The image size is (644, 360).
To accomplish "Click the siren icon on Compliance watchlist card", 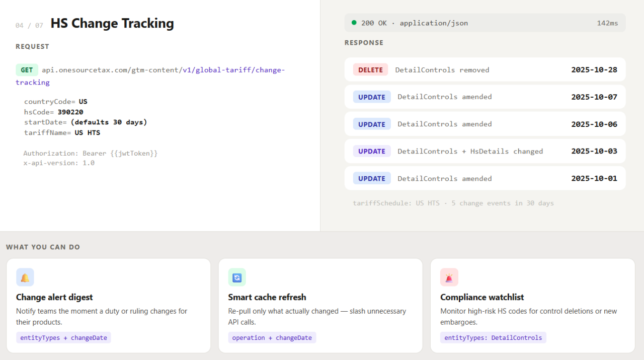I will [449, 277].
